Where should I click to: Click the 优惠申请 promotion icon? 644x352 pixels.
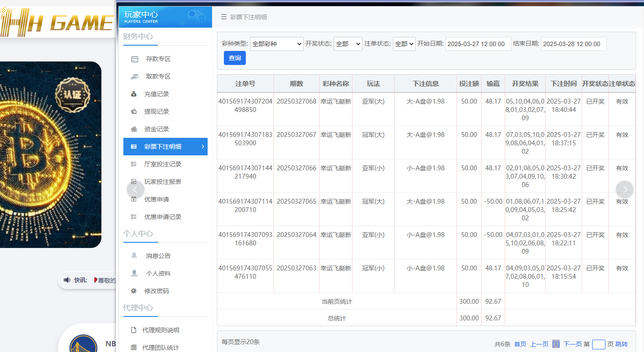point(134,199)
